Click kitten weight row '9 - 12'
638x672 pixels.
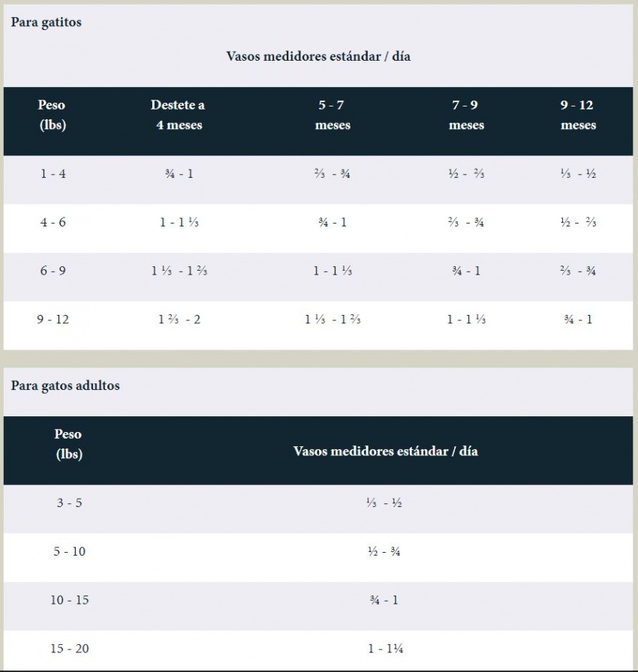(x=318, y=325)
